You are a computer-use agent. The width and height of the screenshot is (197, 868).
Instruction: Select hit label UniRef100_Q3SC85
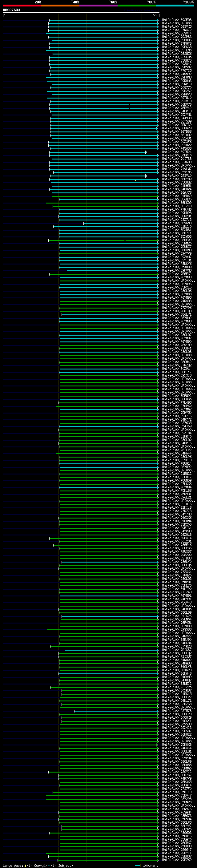pyautogui.click(x=176, y=57)
